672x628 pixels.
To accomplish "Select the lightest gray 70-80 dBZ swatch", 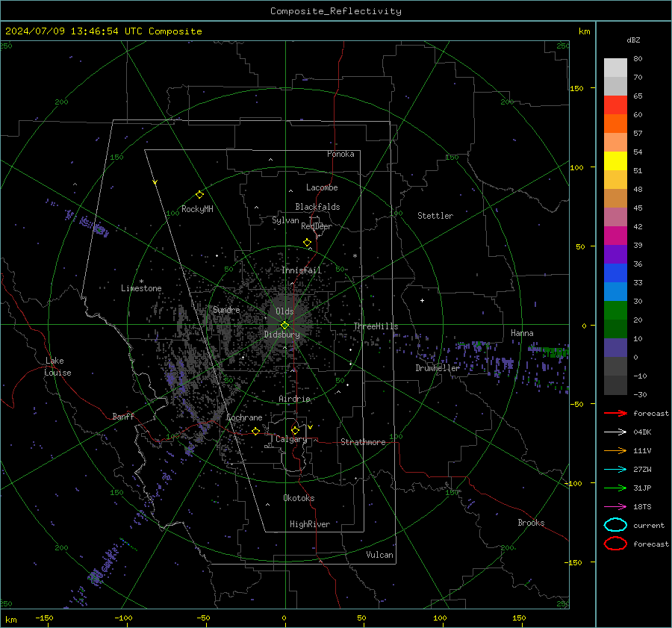I will point(615,68).
